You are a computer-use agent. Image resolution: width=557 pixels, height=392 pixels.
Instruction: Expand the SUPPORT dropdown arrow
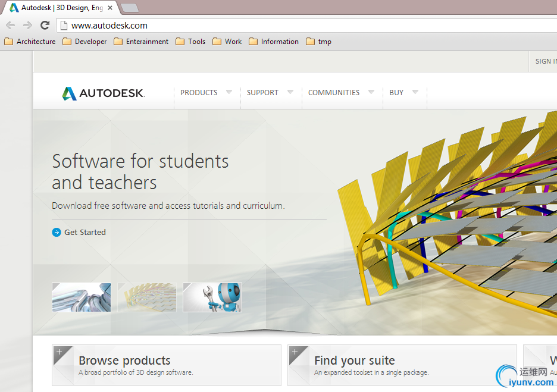coord(290,92)
